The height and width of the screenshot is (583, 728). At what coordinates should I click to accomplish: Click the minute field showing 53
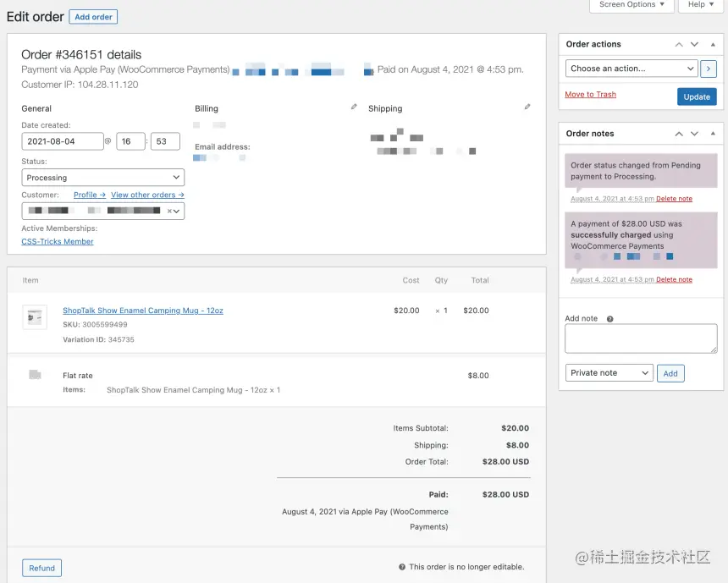(165, 141)
